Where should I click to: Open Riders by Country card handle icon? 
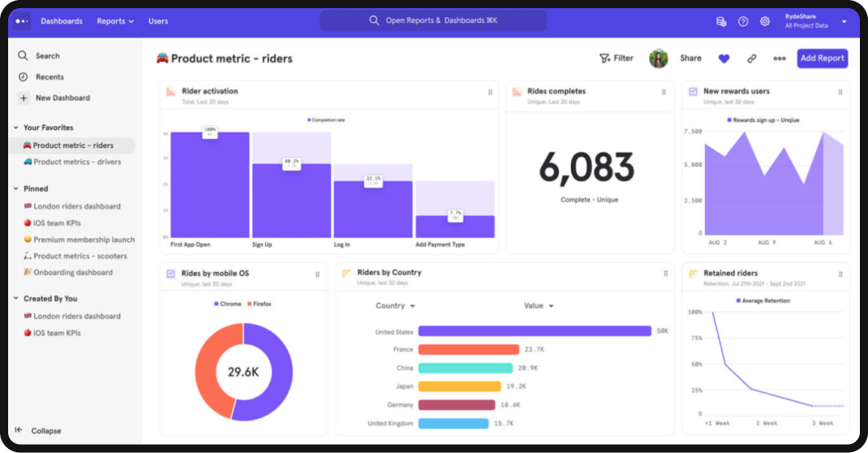pos(665,274)
